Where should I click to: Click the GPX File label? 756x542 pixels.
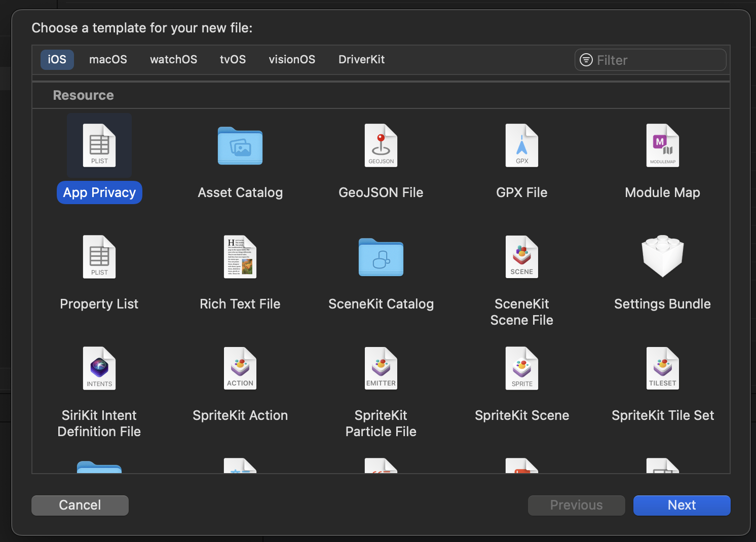pos(522,192)
